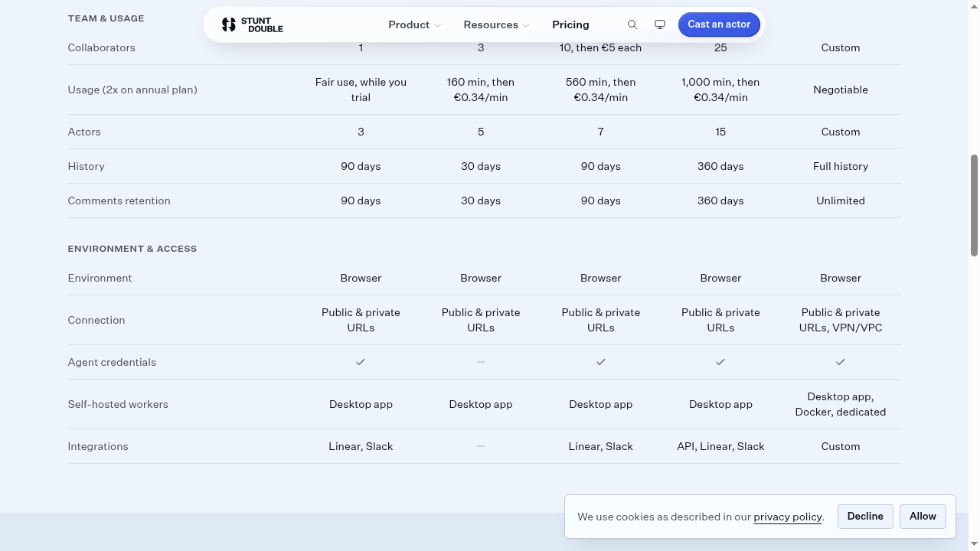Select the 'TEAM & USAGE' heading
Viewport: 980px width, 551px height.
[106, 18]
